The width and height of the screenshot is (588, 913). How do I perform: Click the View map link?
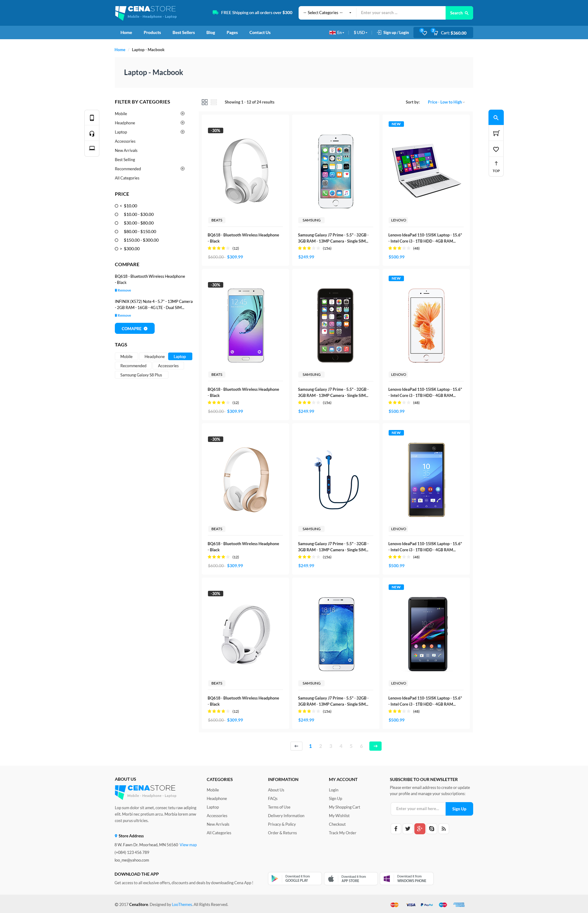coord(188,845)
